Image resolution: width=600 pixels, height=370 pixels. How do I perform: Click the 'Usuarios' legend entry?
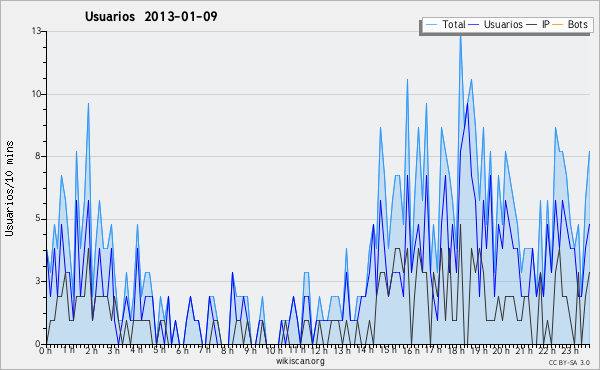(x=496, y=24)
